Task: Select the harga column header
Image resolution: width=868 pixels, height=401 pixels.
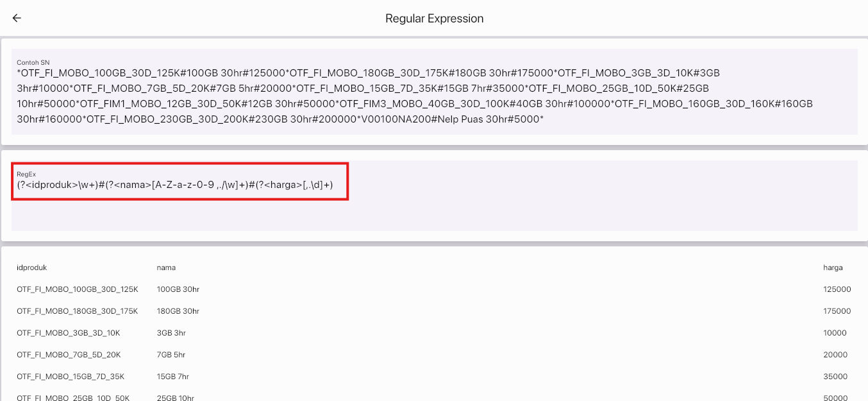Action: click(x=833, y=268)
